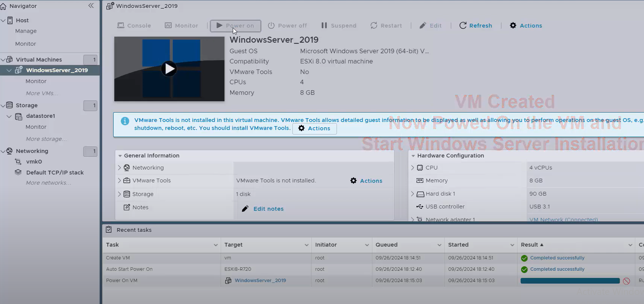
Task: Click info icon in VMware Tools notice
Action: [x=125, y=121]
